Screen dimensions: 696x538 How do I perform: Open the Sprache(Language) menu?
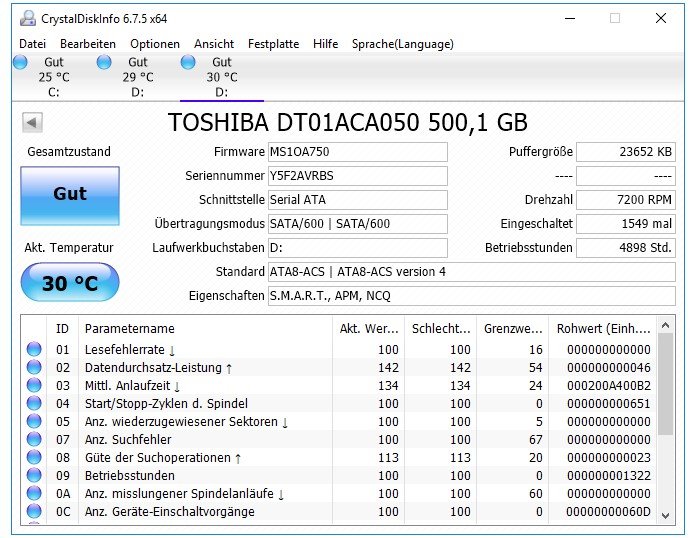coord(403,44)
